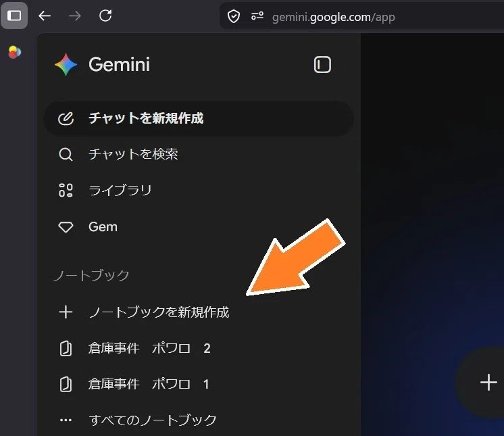The height and width of the screenshot is (436, 504).
Task: Toggle the browser sidebar panel button
Action: coord(14,16)
